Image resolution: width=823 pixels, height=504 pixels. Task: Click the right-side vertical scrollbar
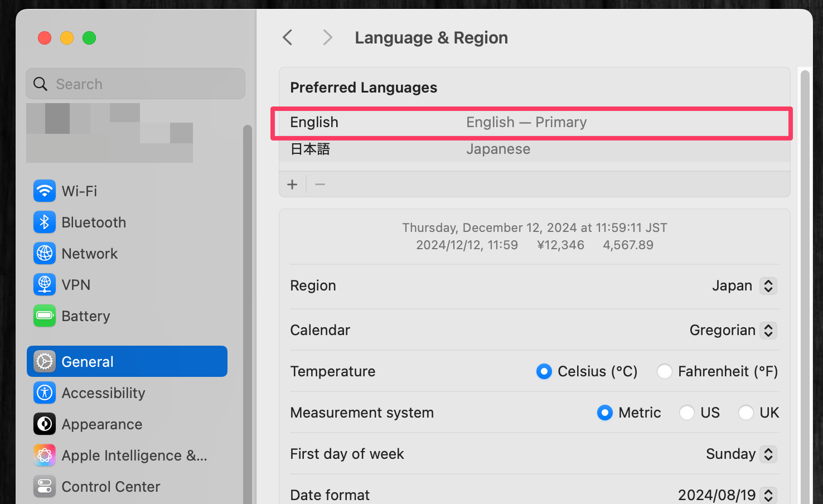click(x=805, y=279)
